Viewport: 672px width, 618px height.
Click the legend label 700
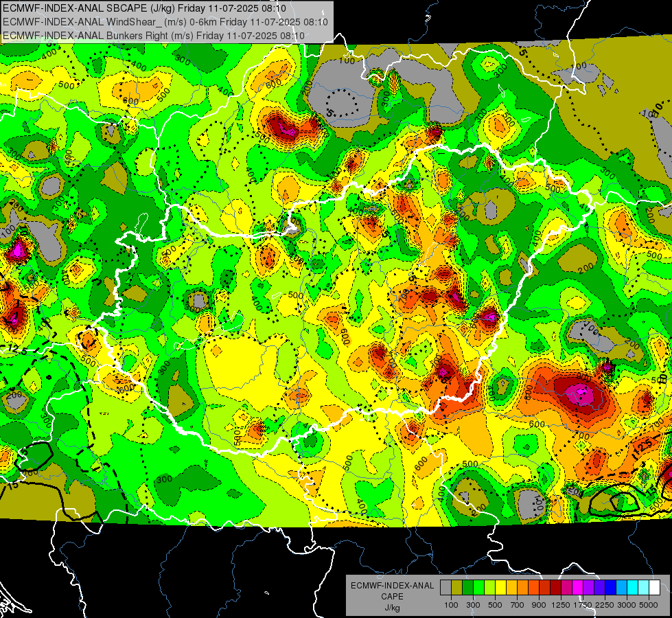pyautogui.click(x=518, y=605)
